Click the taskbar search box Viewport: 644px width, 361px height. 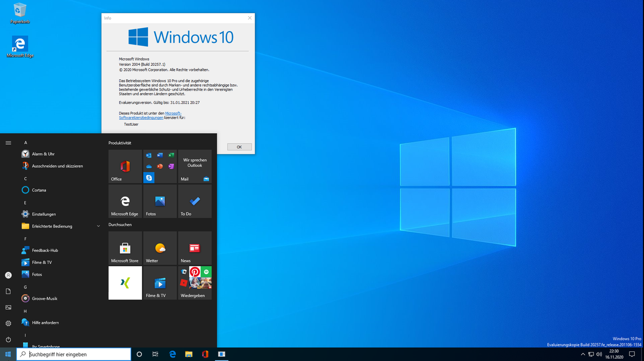74,354
